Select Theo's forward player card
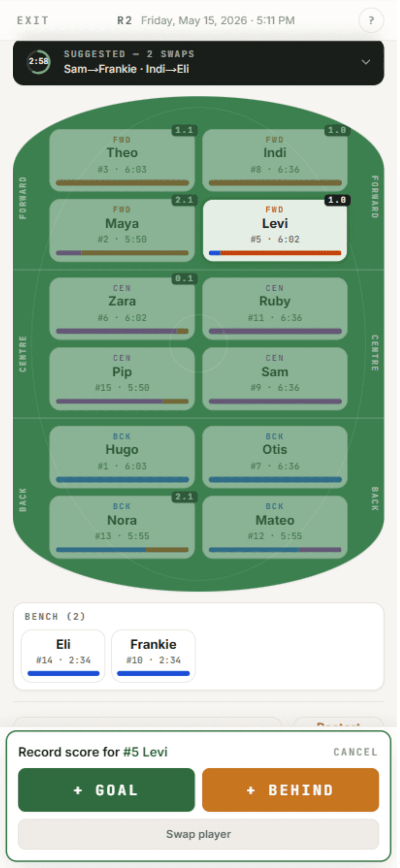 123,160
